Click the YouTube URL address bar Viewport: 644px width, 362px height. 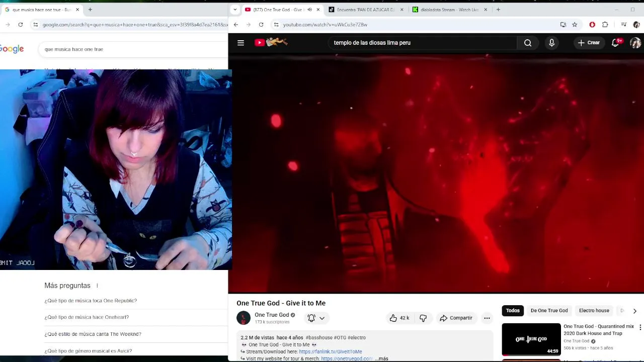[418, 25]
